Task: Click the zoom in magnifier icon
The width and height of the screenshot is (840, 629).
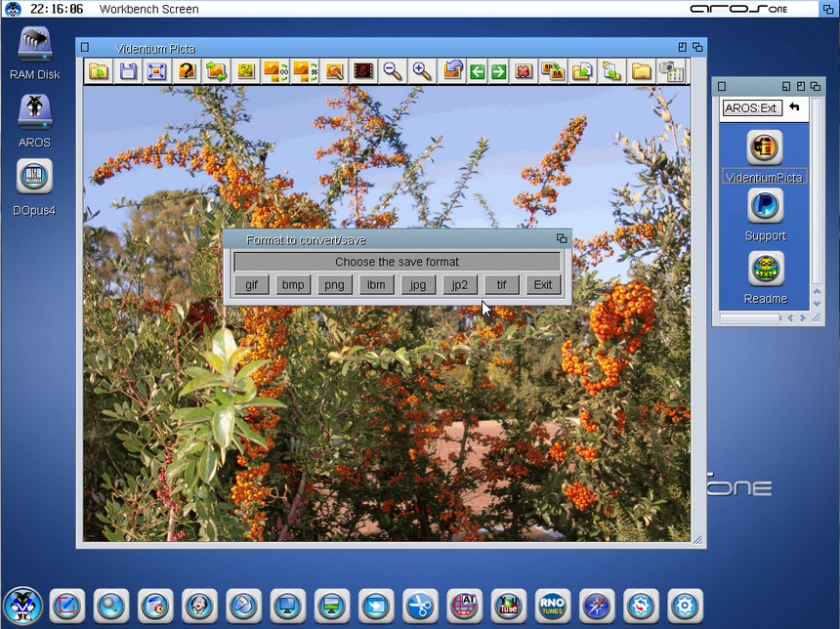Action: [422, 71]
